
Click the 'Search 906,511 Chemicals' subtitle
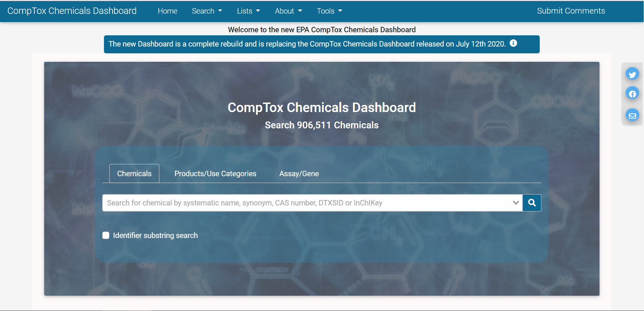[x=322, y=125]
